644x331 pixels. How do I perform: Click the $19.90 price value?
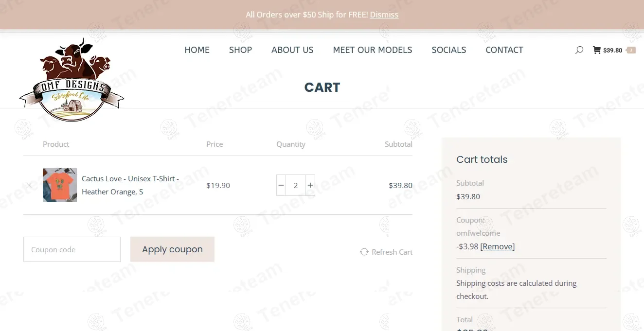(218, 185)
